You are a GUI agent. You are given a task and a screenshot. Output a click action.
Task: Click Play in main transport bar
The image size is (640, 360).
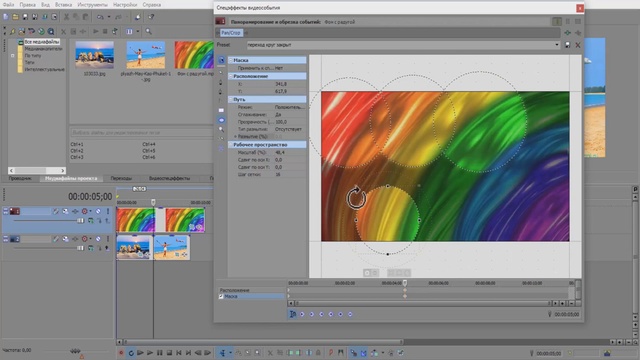pos(150,353)
